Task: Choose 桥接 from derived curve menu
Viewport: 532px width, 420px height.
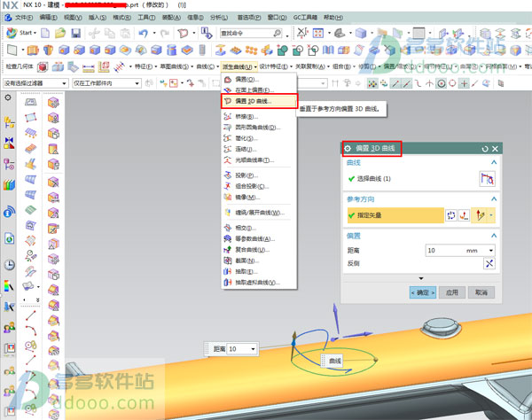Action: point(242,116)
